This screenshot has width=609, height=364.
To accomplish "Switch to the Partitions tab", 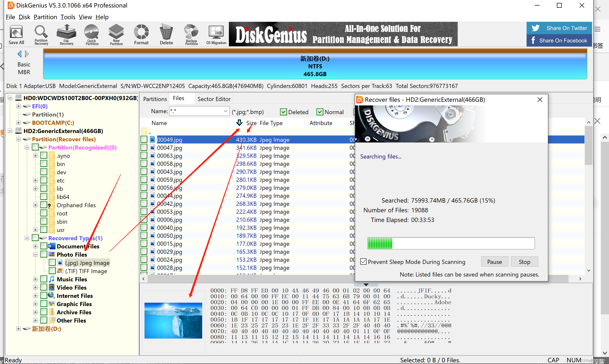I will [x=155, y=99].
